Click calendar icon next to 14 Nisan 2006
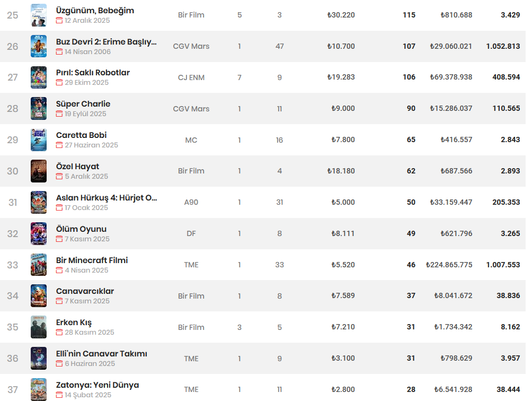 click(x=59, y=51)
